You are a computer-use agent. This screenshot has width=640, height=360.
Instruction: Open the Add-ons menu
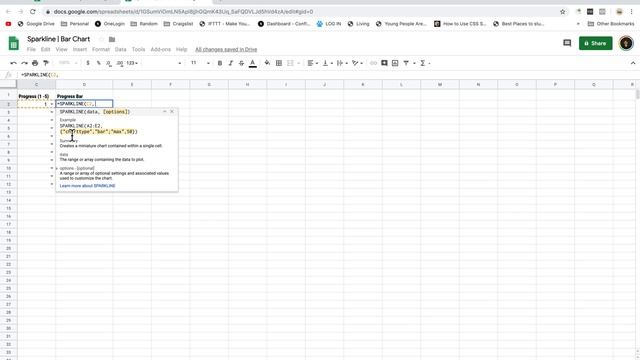(x=161, y=49)
